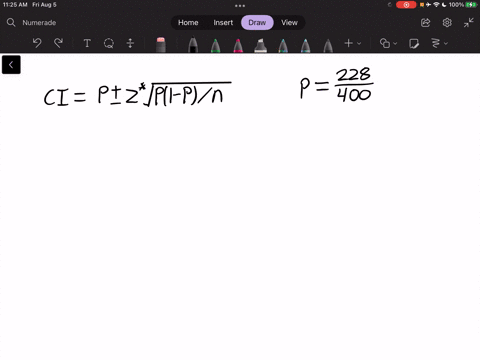This screenshot has width=480, height=360.
Task: Expand the add pen dropdown arrow
Action: pos(359,43)
